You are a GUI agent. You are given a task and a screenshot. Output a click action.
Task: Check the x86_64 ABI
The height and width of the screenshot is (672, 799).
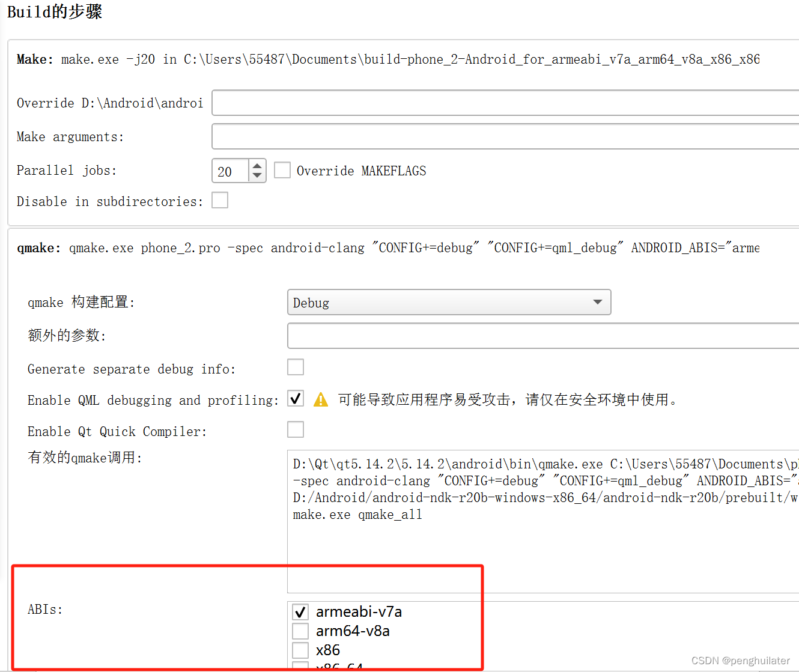click(300, 667)
